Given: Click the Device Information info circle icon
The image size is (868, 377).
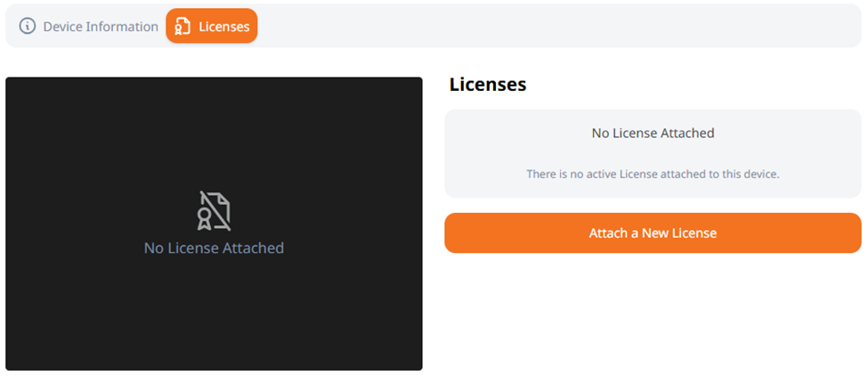Looking at the screenshot, I should pos(27,26).
